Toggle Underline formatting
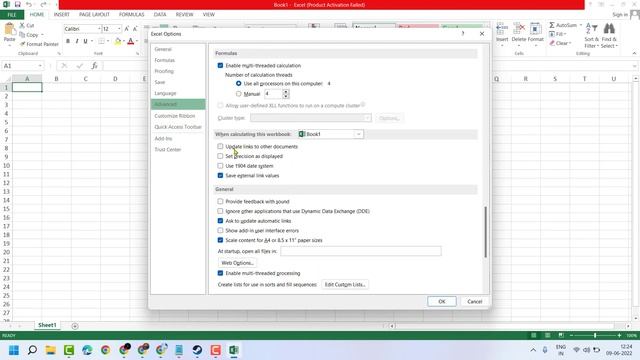The width and height of the screenshot is (640, 360). pyautogui.click(x=85, y=41)
